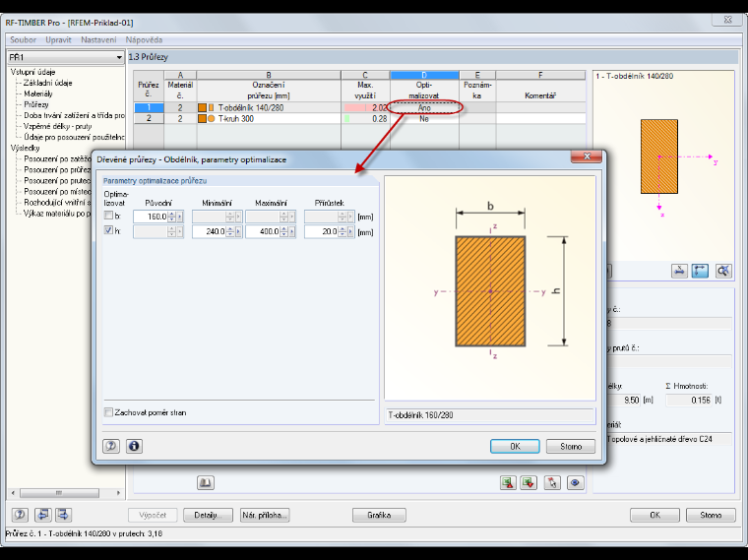Click the Původní b value field 160.0
Viewport: 748px width, 560px height.
151,218
